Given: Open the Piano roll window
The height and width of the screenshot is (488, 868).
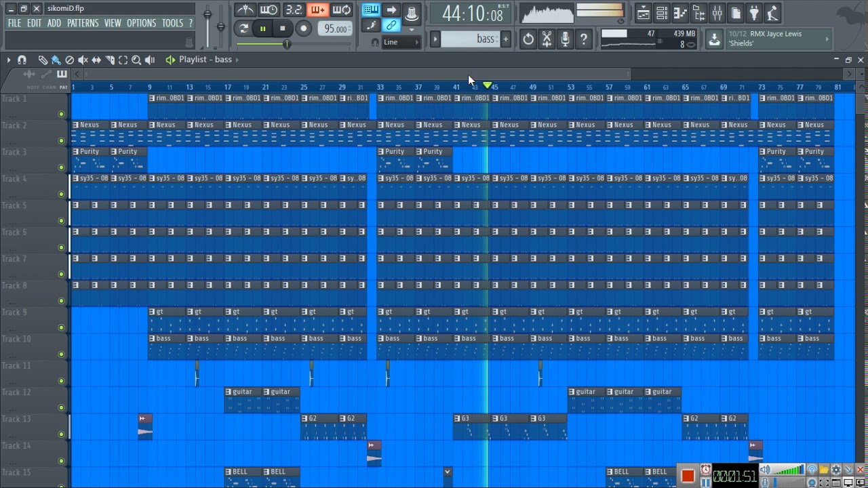Looking at the screenshot, I should [x=680, y=13].
